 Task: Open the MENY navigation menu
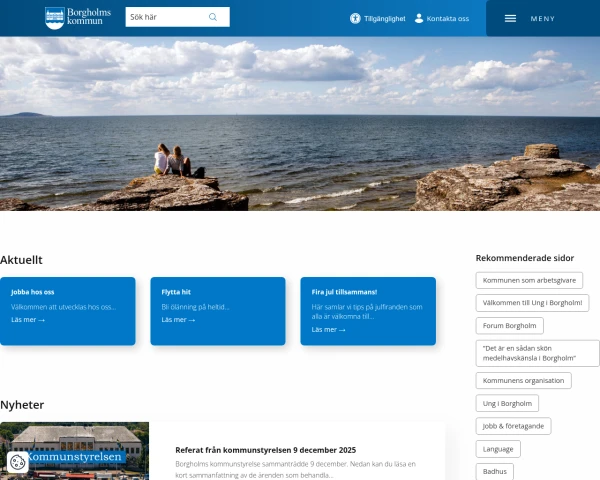tap(542, 18)
